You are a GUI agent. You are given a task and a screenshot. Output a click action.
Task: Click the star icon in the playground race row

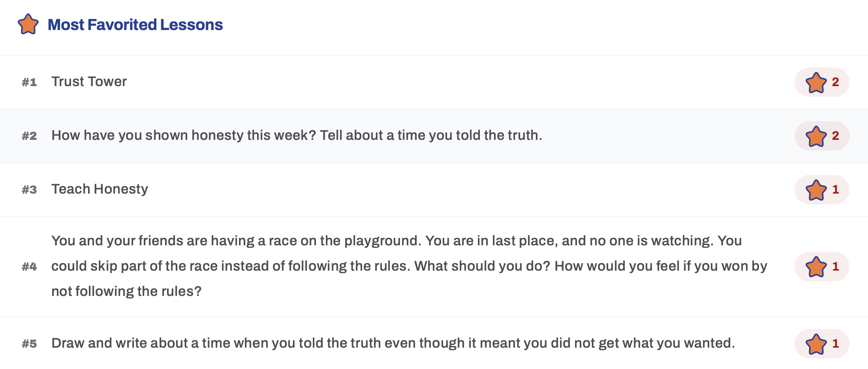tap(816, 267)
